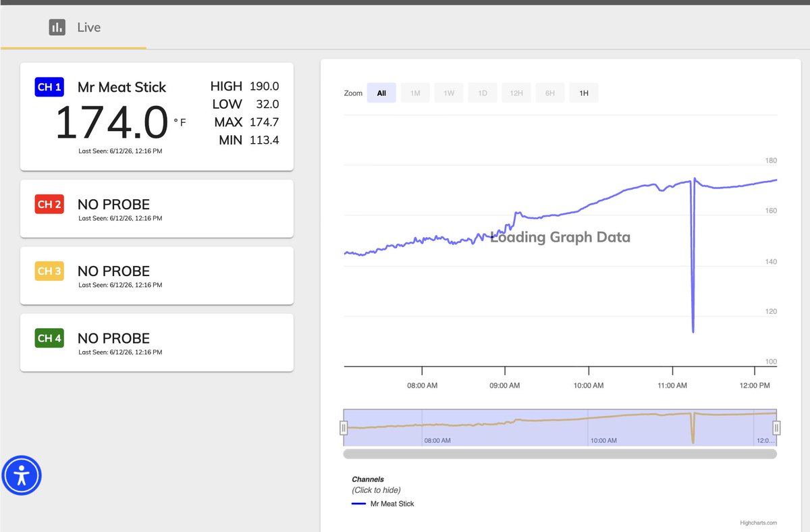The width and height of the screenshot is (810, 532).
Task: Open the CH 2 NO PROBE card
Action: click(x=157, y=209)
